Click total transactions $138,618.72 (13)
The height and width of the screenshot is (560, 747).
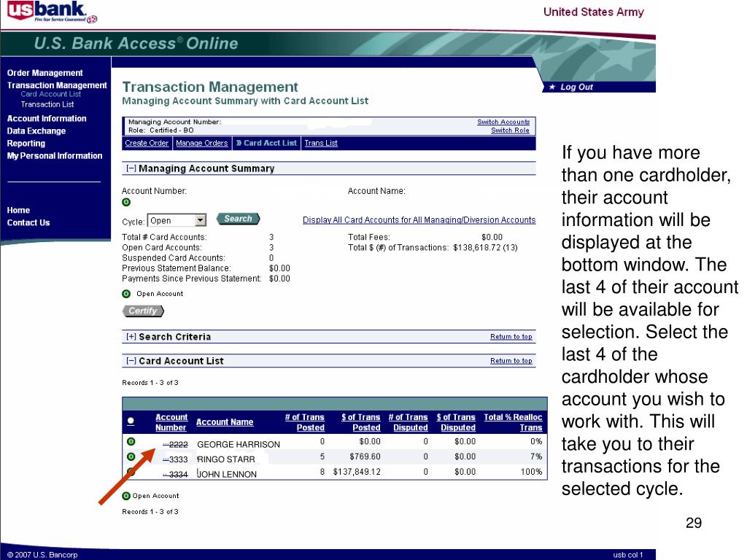(485, 248)
